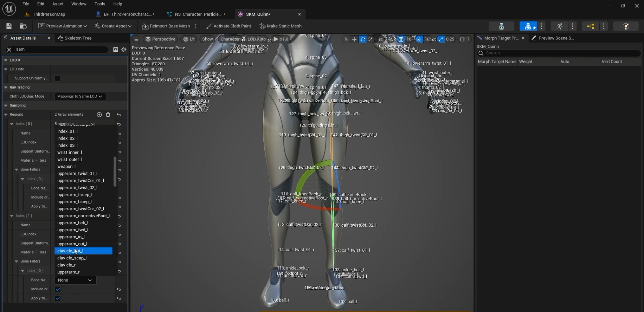The image size is (644, 312).
Task: Open the Animation Blueprint mode yellow graph icon
Action: [x=590, y=26]
